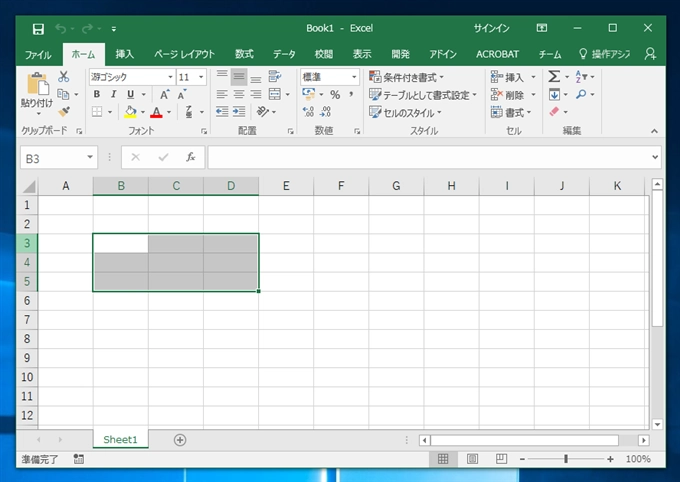Image resolution: width=680 pixels, height=482 pixels.
Task: Click the Increase Indent icon
Action: (x=239, y=111)
